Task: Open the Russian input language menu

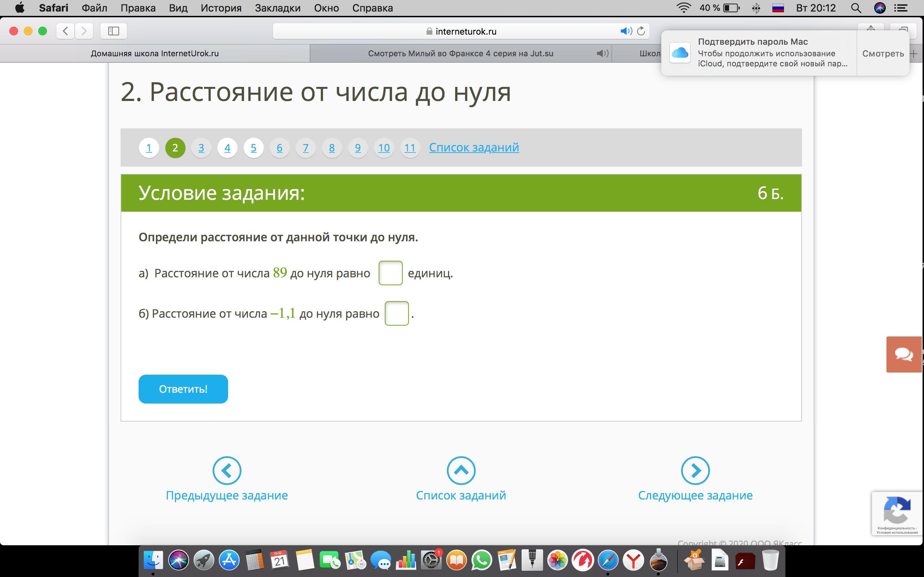Action: tap(778, 8)
